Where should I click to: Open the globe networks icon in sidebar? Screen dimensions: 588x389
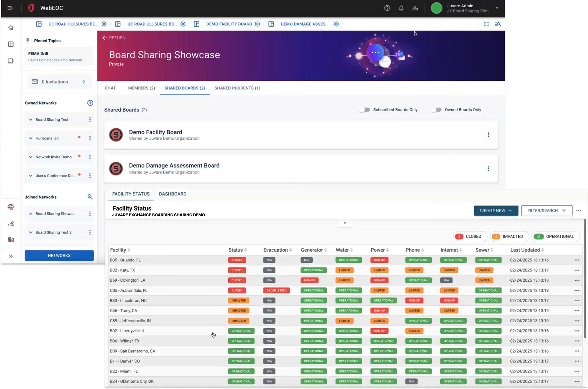tap(11, 207)
